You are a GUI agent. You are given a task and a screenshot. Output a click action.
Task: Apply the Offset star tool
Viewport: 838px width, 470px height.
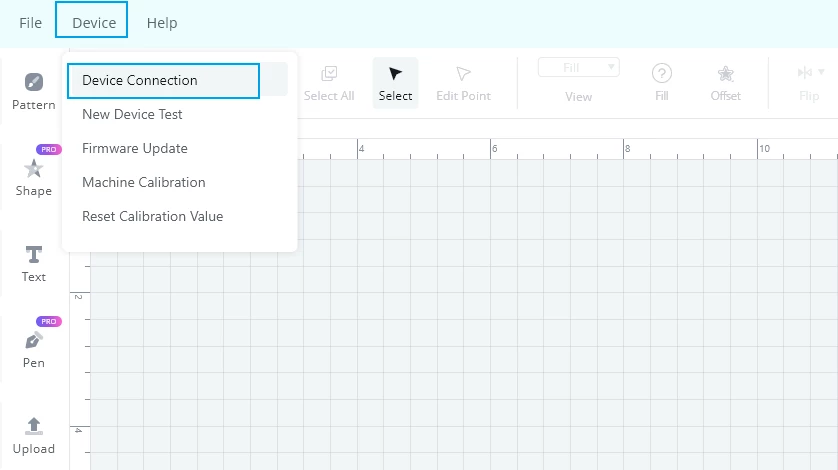coord(725,83)
